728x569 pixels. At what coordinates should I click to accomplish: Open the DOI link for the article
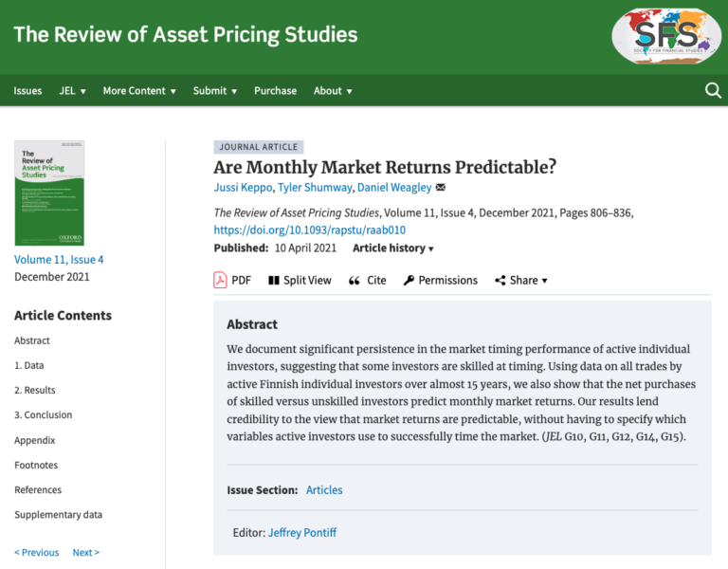pos(310,229)
